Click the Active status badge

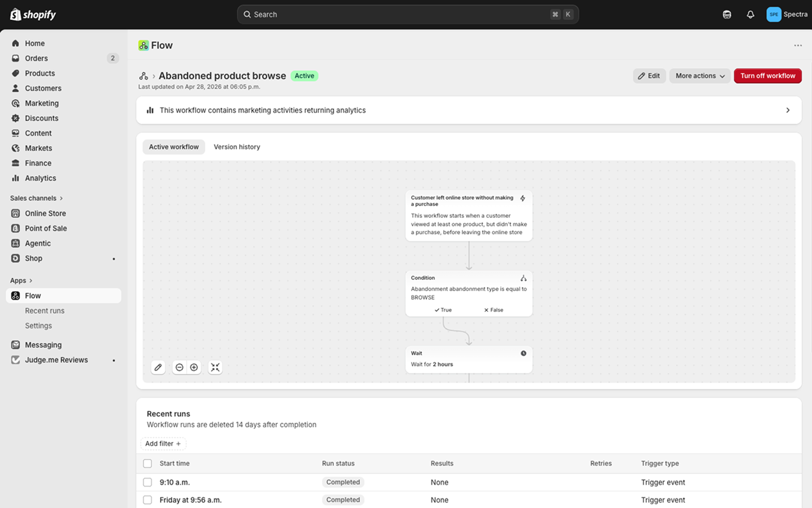pyautogui.click(x=304, y=76)
